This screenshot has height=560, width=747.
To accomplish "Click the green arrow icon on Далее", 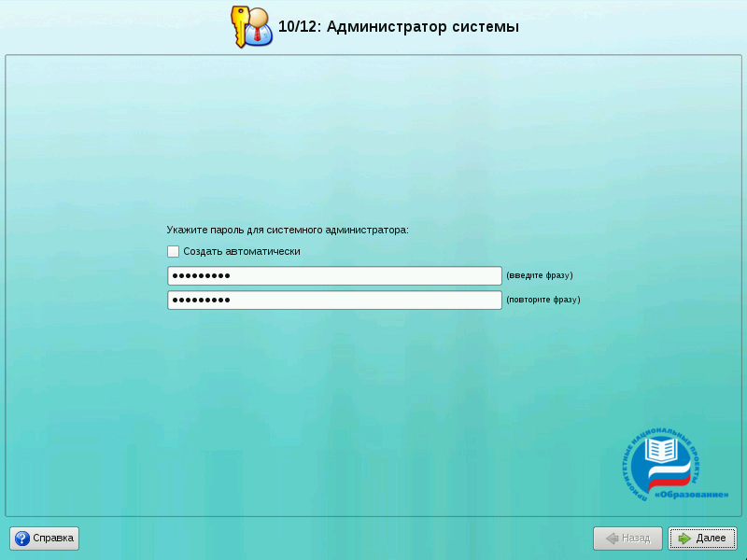I will 684,539.
